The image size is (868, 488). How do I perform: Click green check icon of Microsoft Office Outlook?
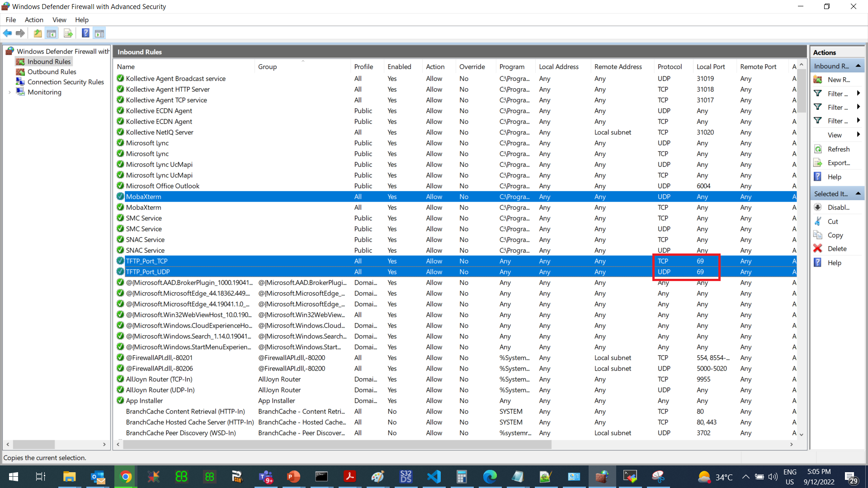120,186
